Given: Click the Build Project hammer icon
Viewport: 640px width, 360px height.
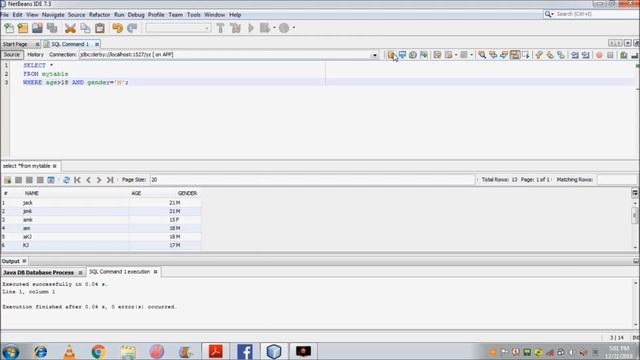Looking at the screenshot, I should (x=220, y=28).
